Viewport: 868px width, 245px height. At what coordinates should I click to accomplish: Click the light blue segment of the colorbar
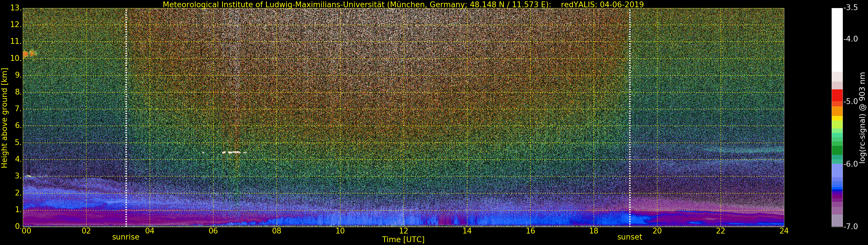[x=837, y=170]
